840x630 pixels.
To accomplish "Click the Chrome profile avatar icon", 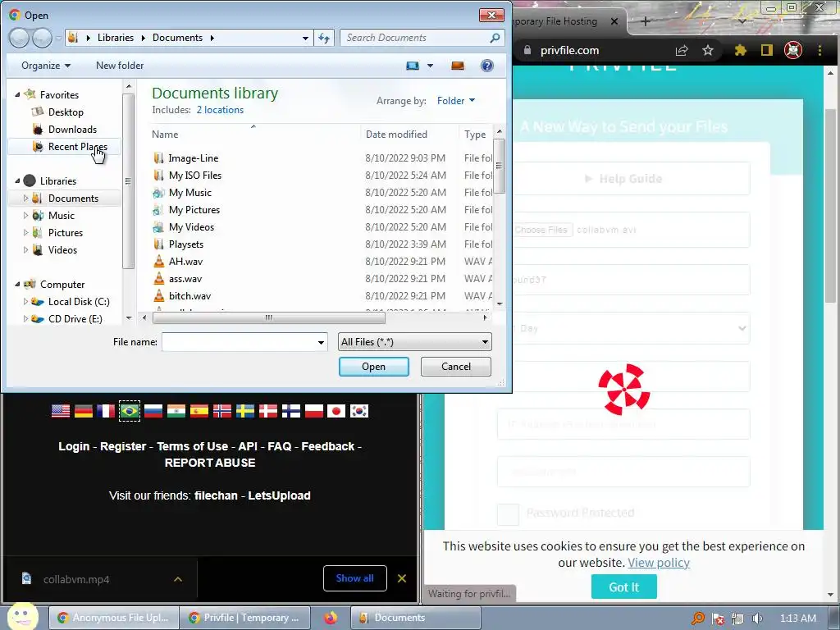I will tap(793, 50).
